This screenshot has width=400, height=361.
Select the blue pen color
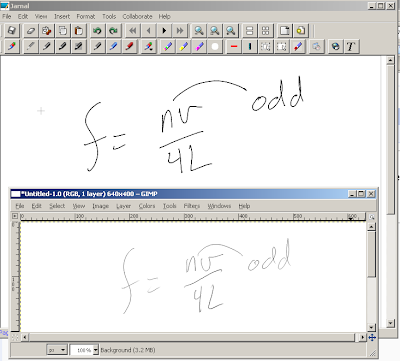click(x=114, y=46)
